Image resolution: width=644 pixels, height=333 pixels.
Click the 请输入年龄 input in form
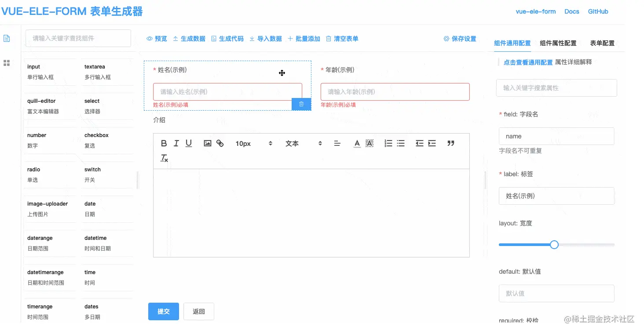click(x=395, y=92)
